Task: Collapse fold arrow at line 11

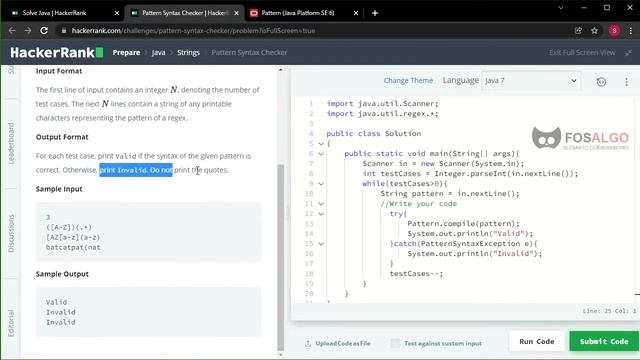Action: pyautogui.click(x=321, y=204)
